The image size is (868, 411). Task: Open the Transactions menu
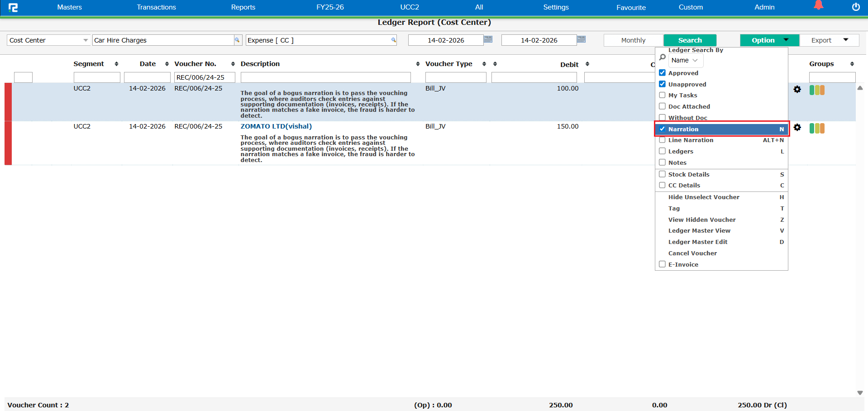(x=156, y=7)
